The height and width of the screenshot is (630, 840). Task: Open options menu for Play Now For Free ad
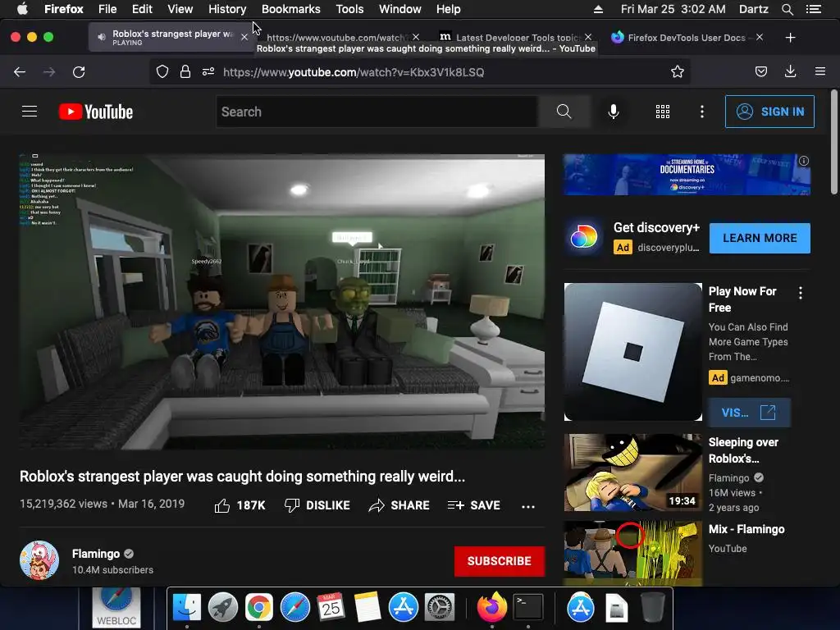[801, 293]
